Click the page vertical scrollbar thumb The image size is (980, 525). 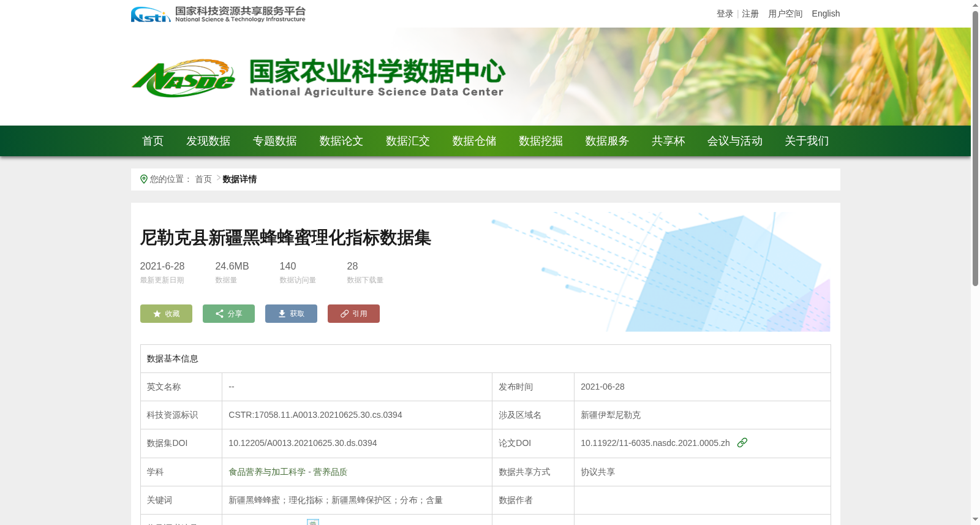(x=975, y=148)
